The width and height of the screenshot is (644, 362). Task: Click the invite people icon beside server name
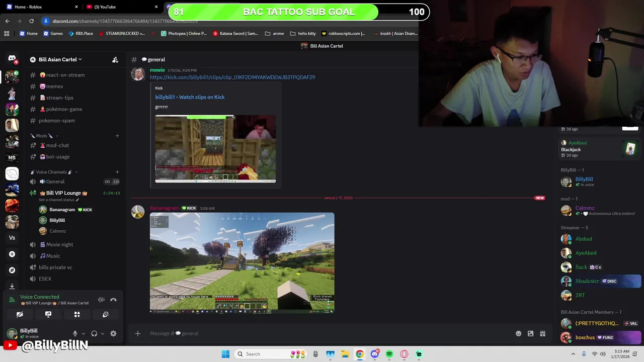point(115,59)
